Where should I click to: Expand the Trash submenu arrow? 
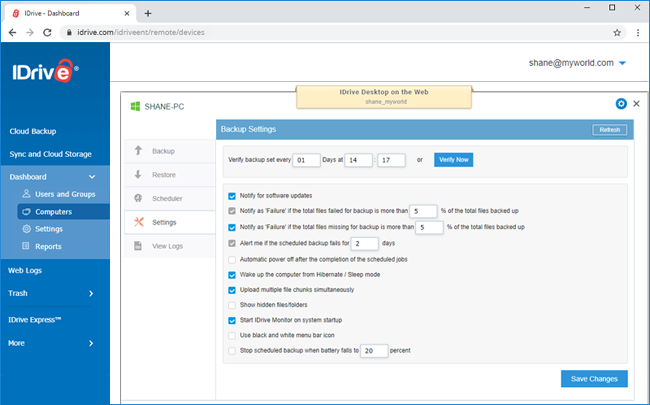(x=91, y=293)
